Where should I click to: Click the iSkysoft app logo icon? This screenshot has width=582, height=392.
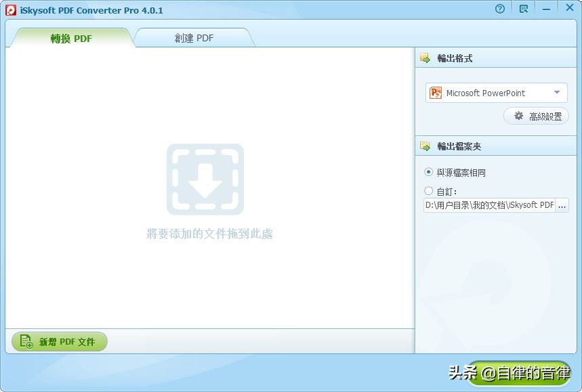(11, 10)
